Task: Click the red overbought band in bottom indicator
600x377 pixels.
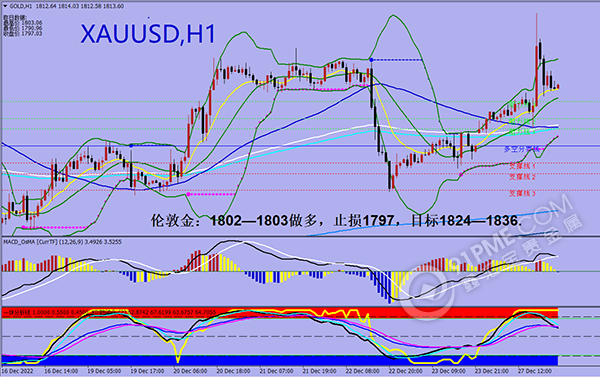Action: click(280, 313)
